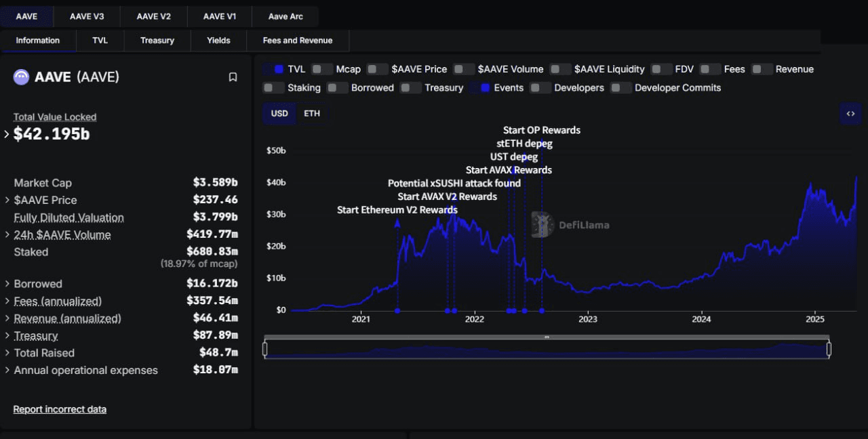Open the Fees and Revenue tab

pos(298,41)
